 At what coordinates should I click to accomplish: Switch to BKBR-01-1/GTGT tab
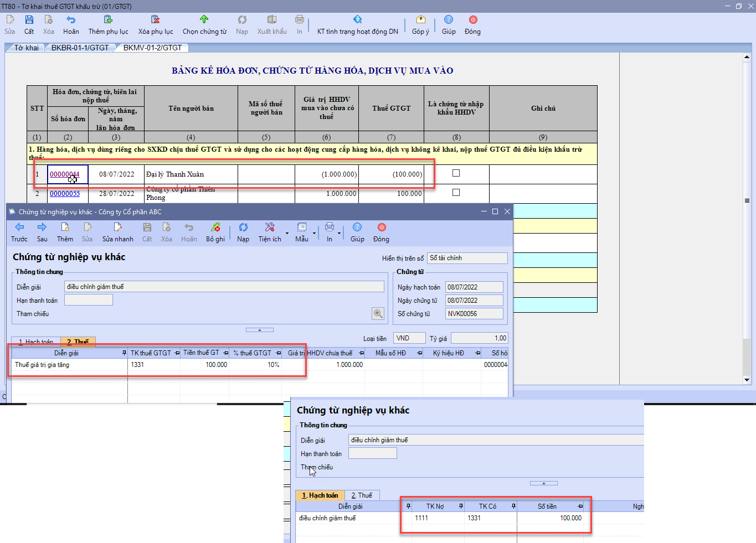(80, 48)
